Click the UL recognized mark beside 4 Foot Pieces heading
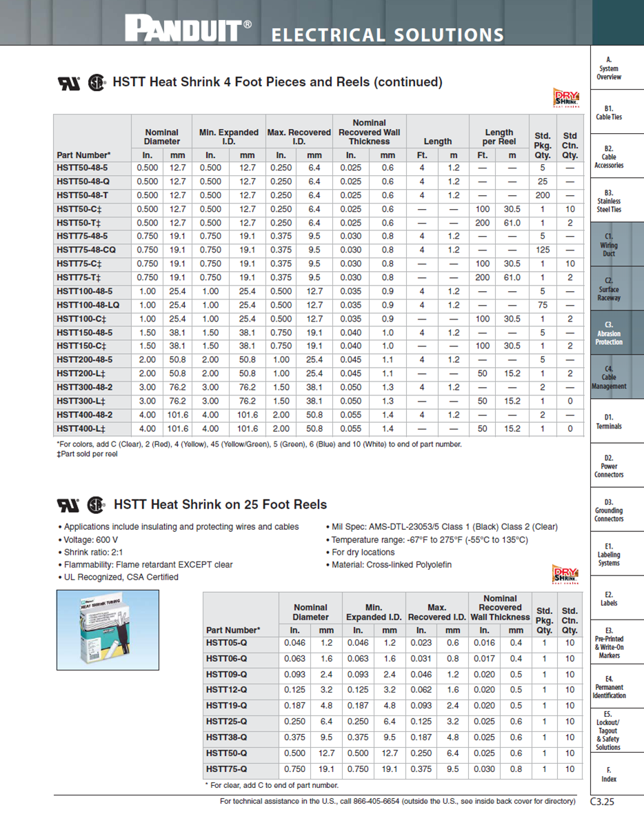The width and height of the screenshot is (644, 821). click(68, 83)
